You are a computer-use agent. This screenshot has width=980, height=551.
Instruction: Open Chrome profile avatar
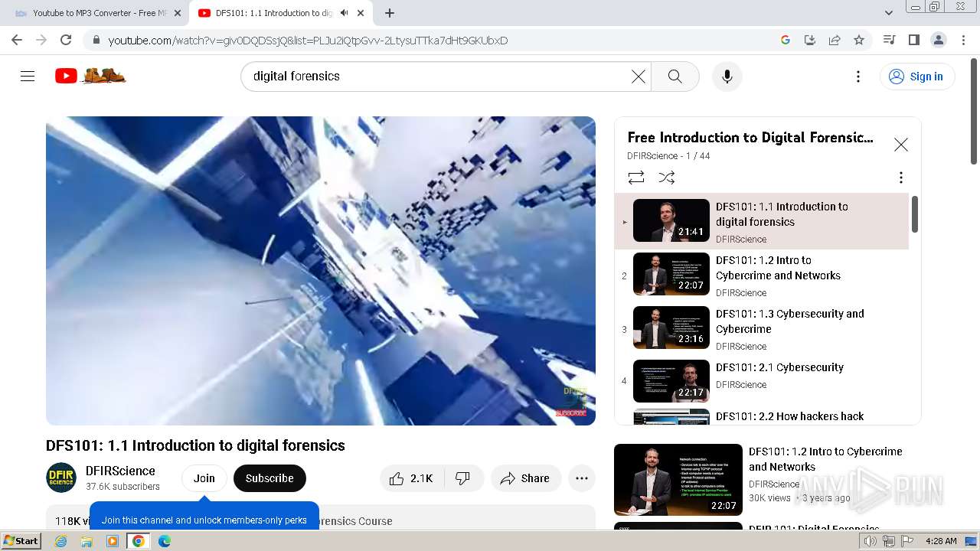coord(939,40)
